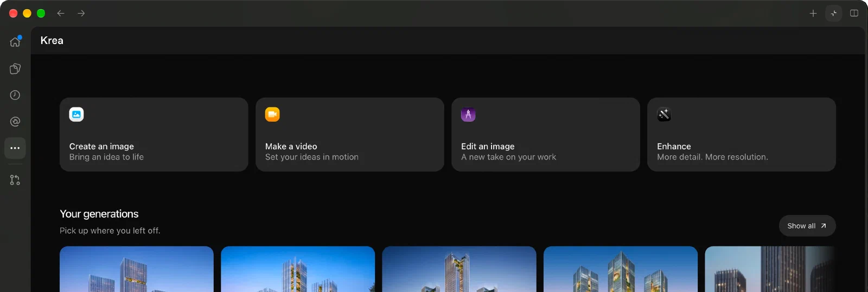Screen dimensions: 868x292
Task: Open the pull-request branch sidebar icon
Action: (x=15, y=180)
